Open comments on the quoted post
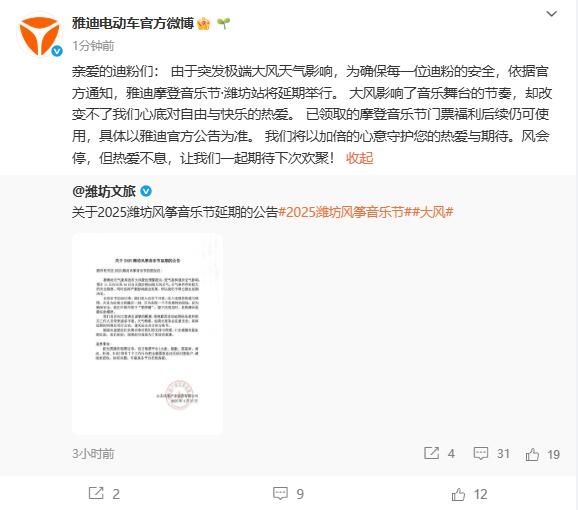This screenshot has height=510, width=578. click(x=491, y=454)
